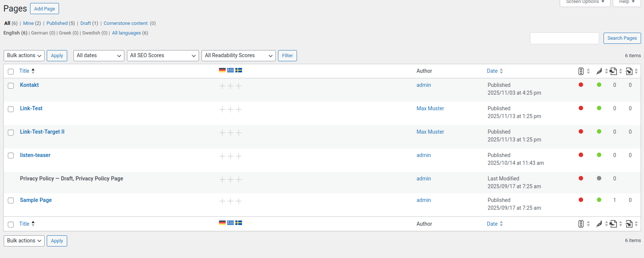Add German translation for listen-teaser page
This screenshot has height=258, width=644.
pyautogui.click(x=222, y=156)
